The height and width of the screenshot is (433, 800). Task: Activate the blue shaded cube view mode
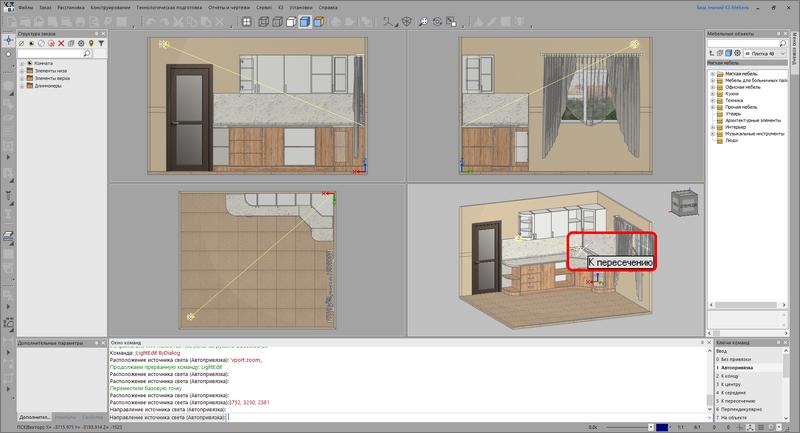coord(305,21)
